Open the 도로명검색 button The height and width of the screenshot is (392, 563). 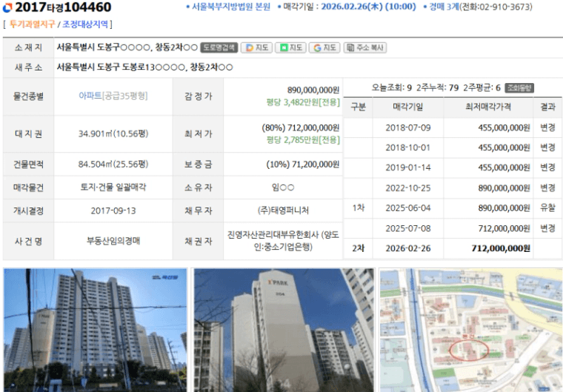click(x=219, y=47)
